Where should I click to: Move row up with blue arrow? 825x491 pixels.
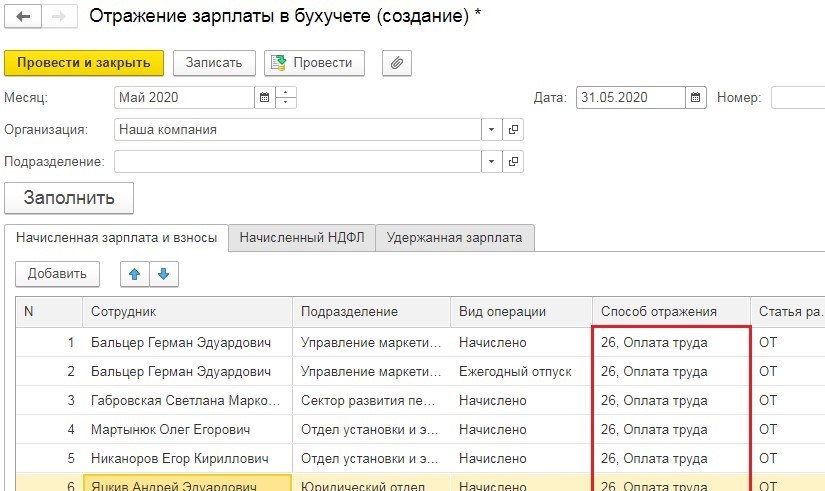(135, 274)
